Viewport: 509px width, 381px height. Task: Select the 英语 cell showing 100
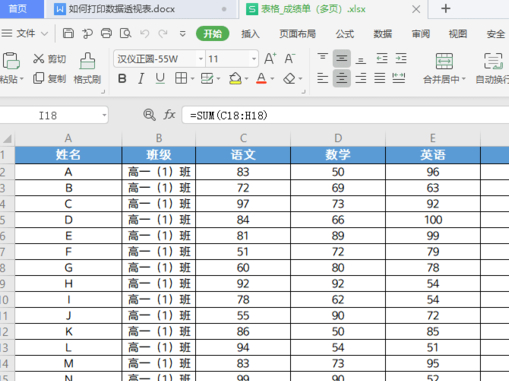click(433, 220)
